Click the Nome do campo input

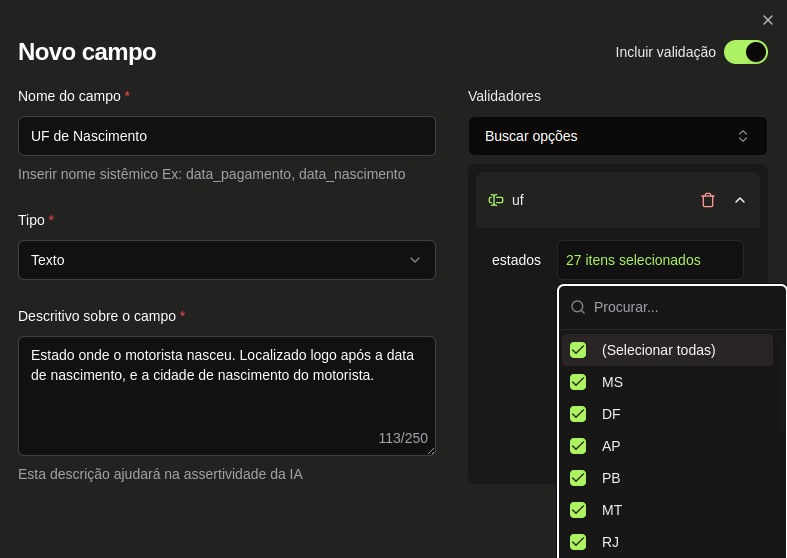pyautogui.click(x=227, y=136)
